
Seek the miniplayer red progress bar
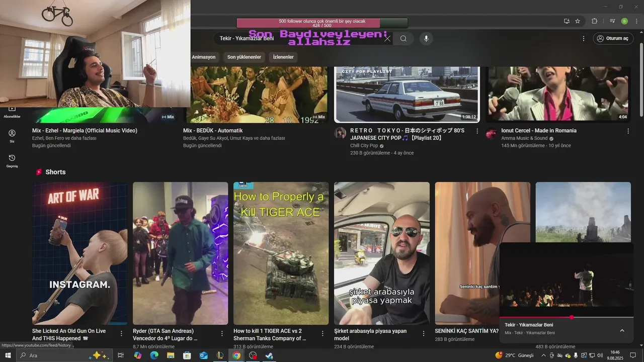point(567,317)
